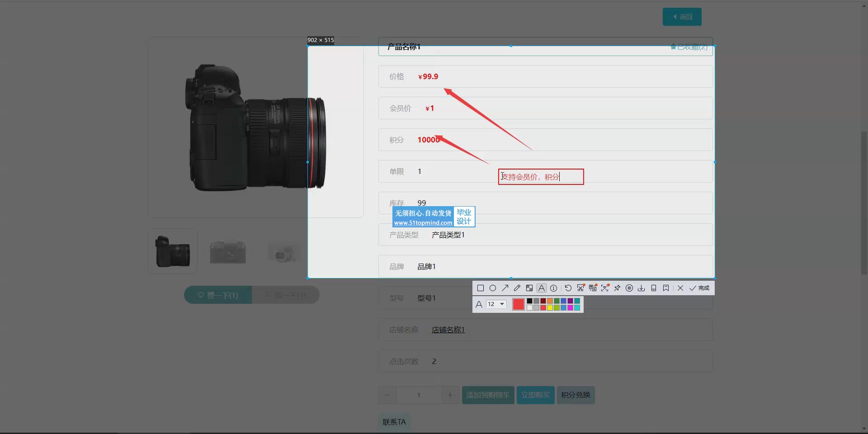
Task: Choose the yellow color swatch
Action: click(550, 308)
